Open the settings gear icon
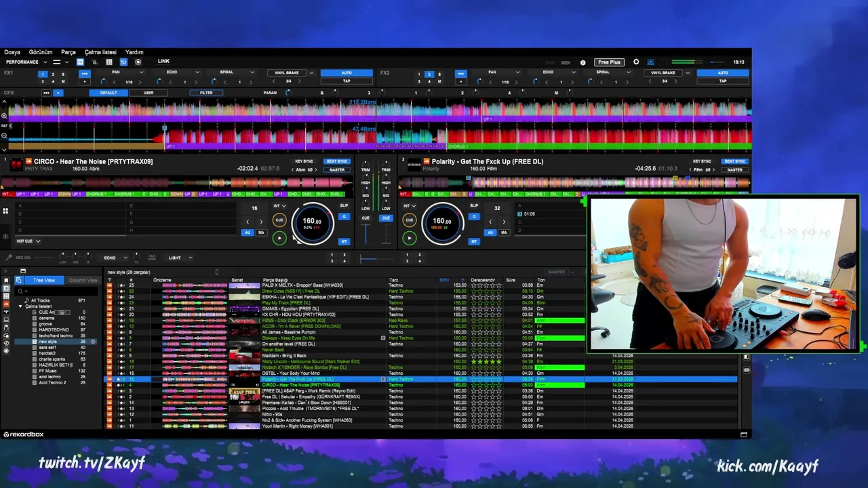 pos(636,62)
